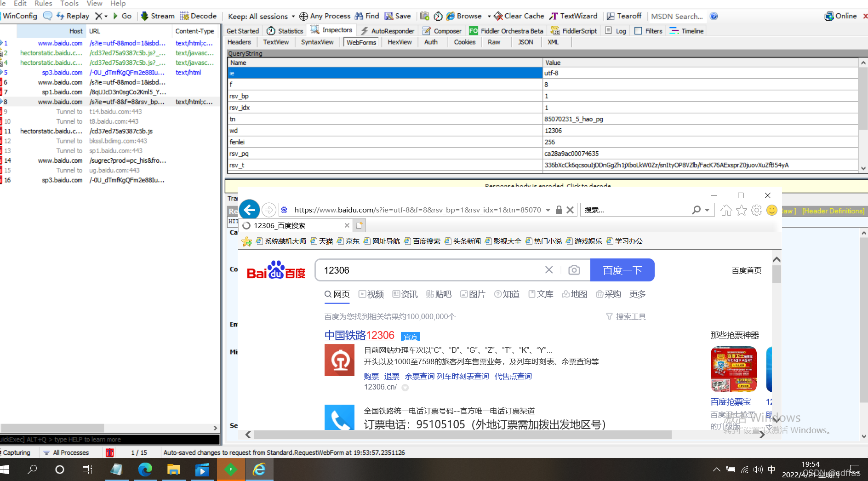Open the Composer tab
The height and width of the screenshot is (481, 868).
442,31
